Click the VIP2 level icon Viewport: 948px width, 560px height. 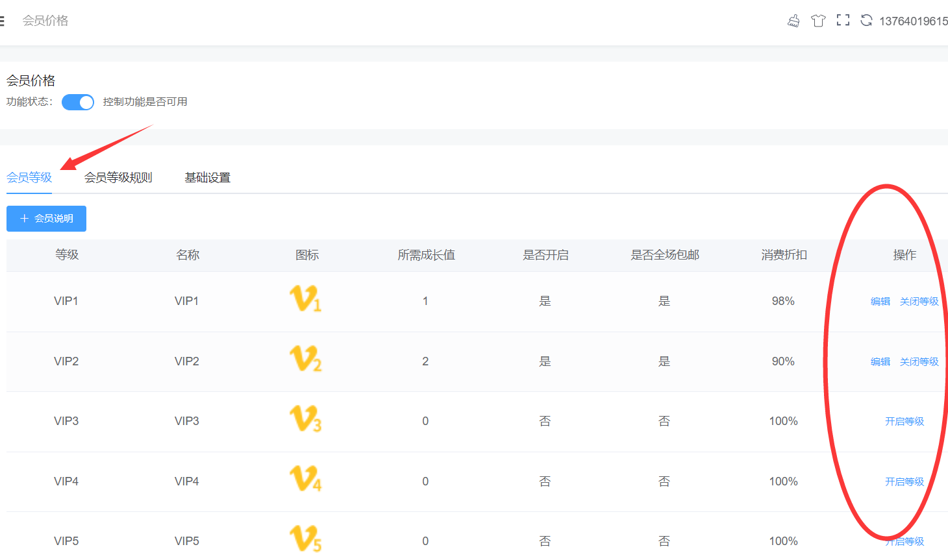click(305, 359)
